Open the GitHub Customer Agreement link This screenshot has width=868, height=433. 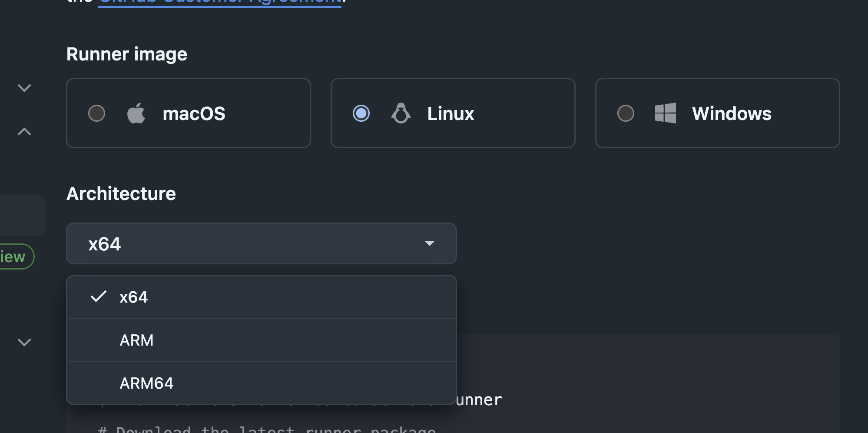pos(220,3)
